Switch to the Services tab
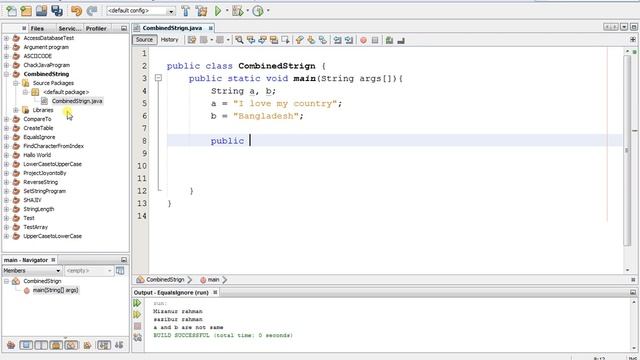This screenshot has width=640, height=360. pyautogui.click(x=69, y=28)
